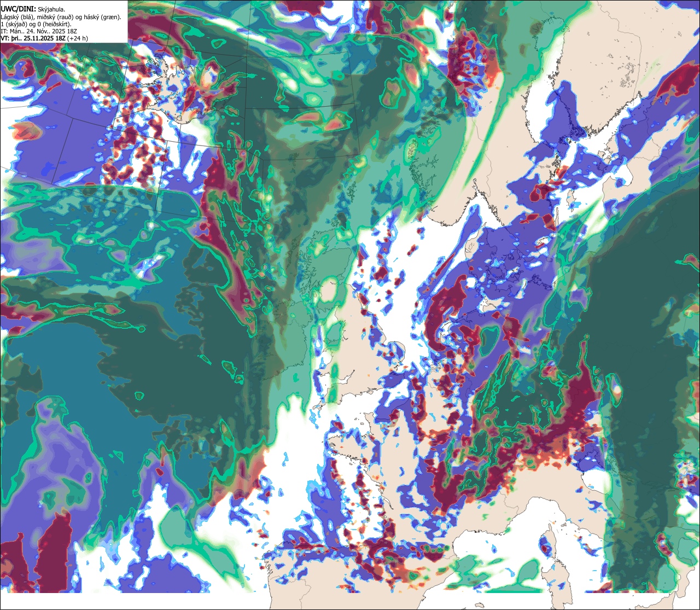Viewport: 700px width, 610px height.
Task: Select the 'Lágský (blá), miðský (rauð)' legend line
Action: click(61, 17)
